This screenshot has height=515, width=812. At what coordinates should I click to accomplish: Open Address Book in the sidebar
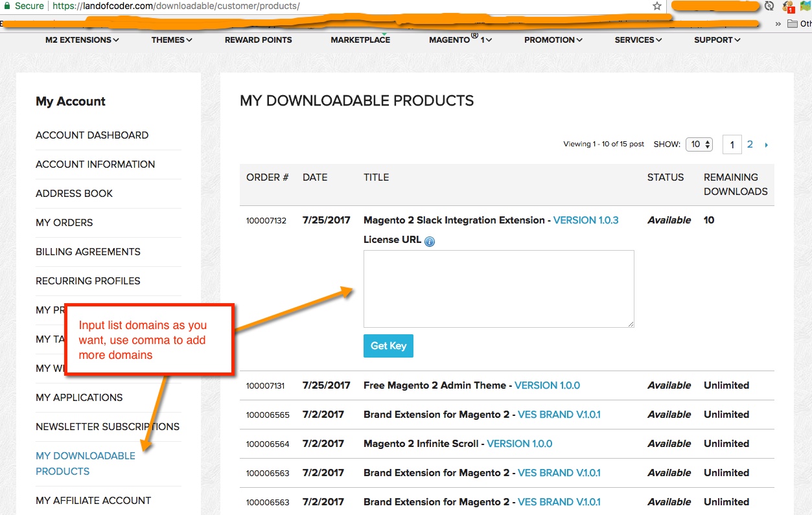point(74,194)
